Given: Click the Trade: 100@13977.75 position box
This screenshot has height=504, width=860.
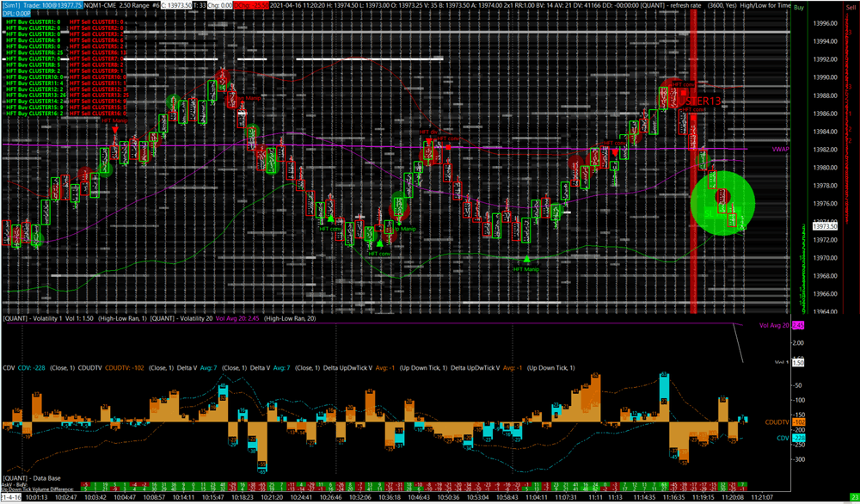Looking at the screenshot, I should point(59,5).
